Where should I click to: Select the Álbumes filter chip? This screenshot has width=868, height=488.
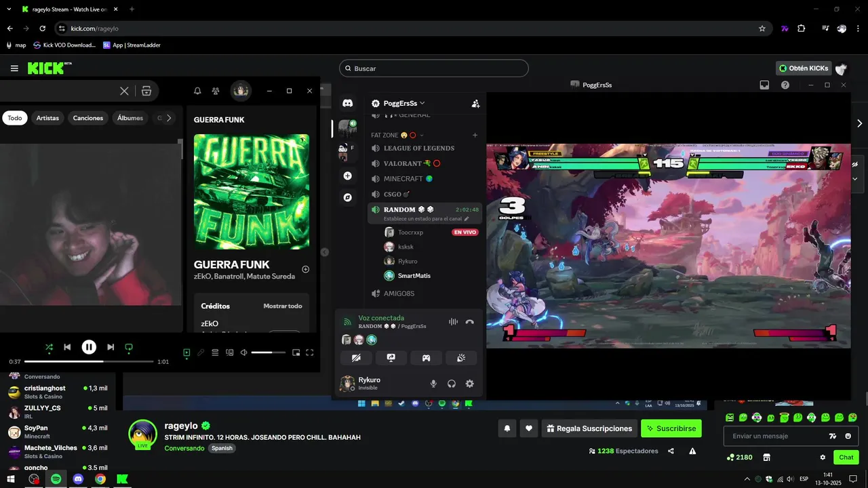pyautogui.click(x=130, y=118)
